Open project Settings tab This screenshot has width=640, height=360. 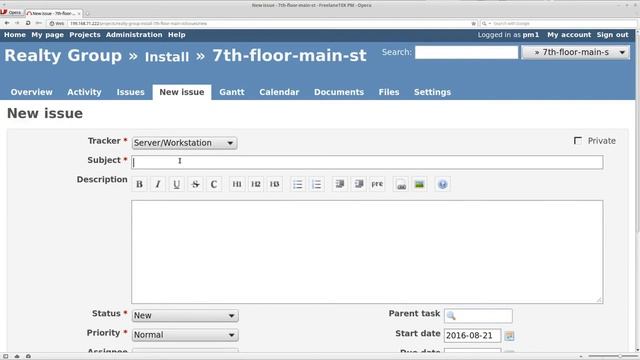433,92
